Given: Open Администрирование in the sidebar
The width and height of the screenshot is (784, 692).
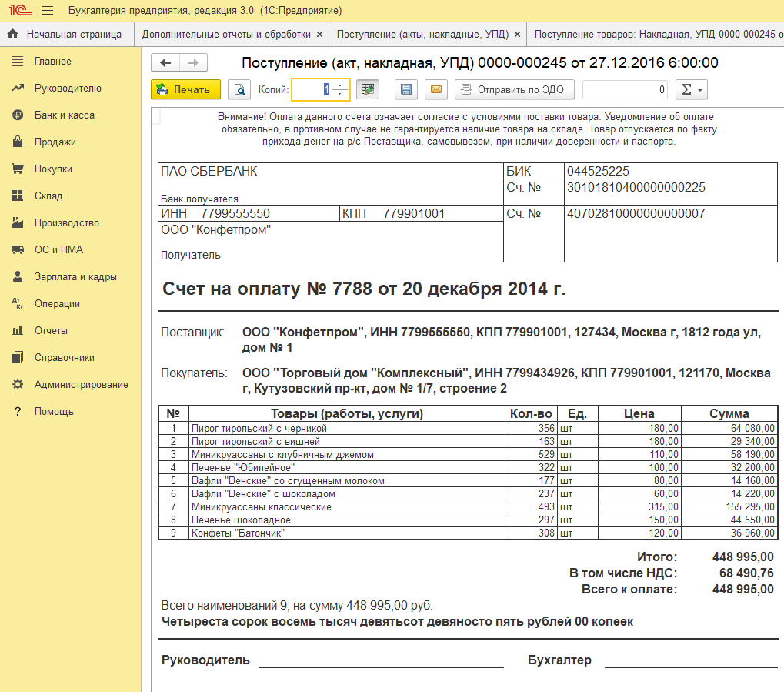Looking at the screenshot, I should point(82,385).
